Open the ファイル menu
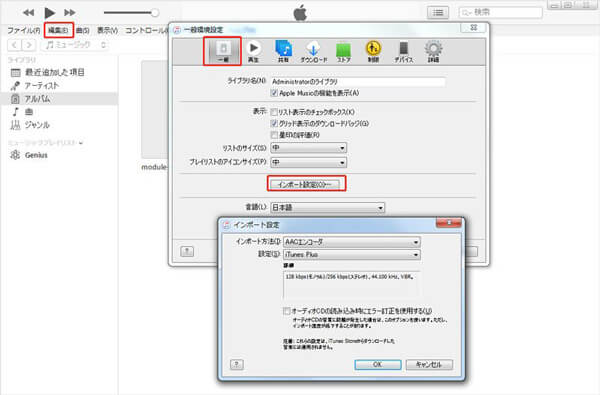The height and width of the screenshot is (395, 600). (23, 30)
